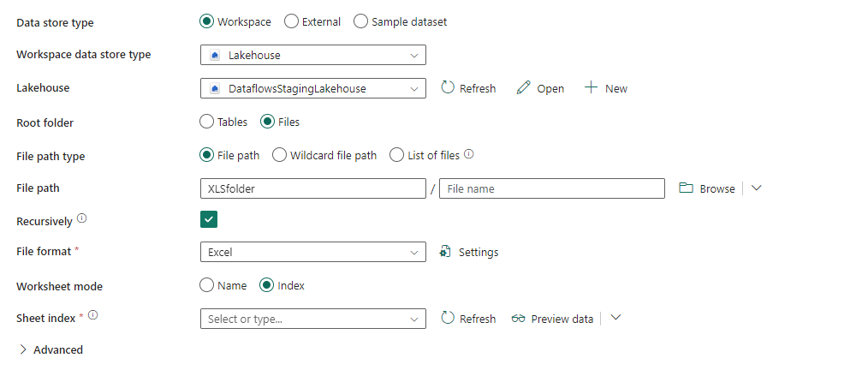This screenshot has height=376, width=868.
Task: Click the New plus icon
Action: pyautogui.click(x=591, y=87)
